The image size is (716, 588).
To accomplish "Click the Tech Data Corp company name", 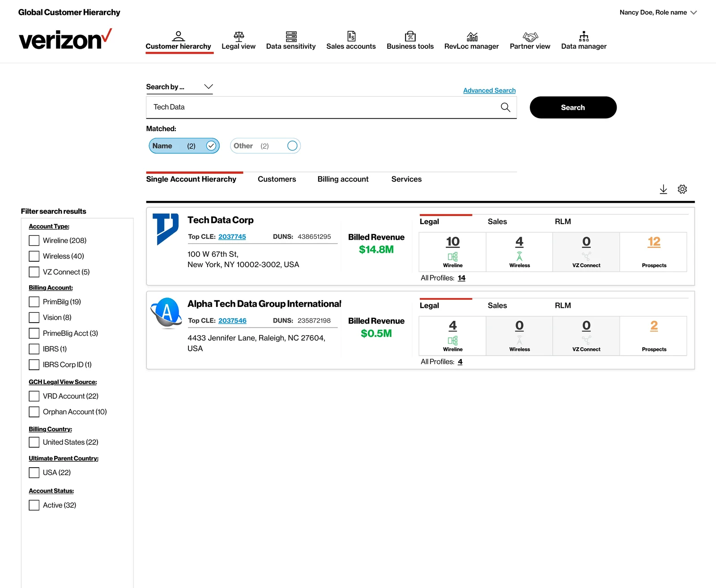I will coord(221,220).
